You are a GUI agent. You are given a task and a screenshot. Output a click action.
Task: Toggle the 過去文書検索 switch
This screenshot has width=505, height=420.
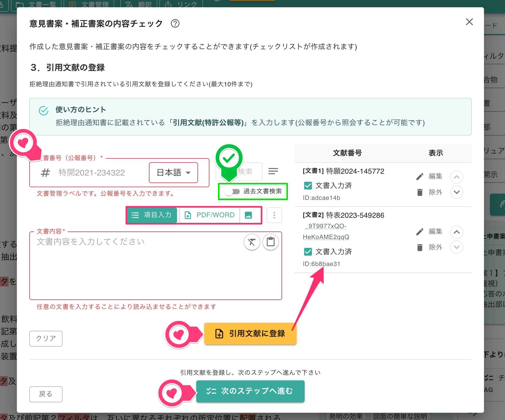pos(232,192)
